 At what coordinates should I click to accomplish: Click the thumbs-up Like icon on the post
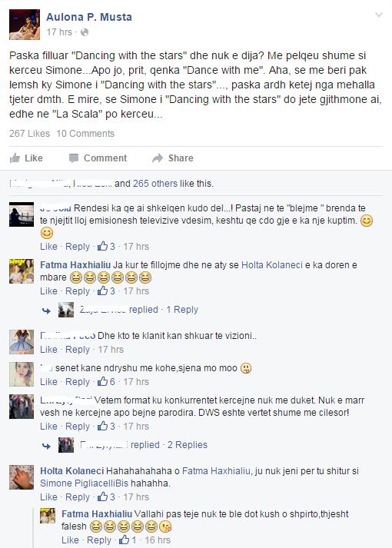pos(15,158)
